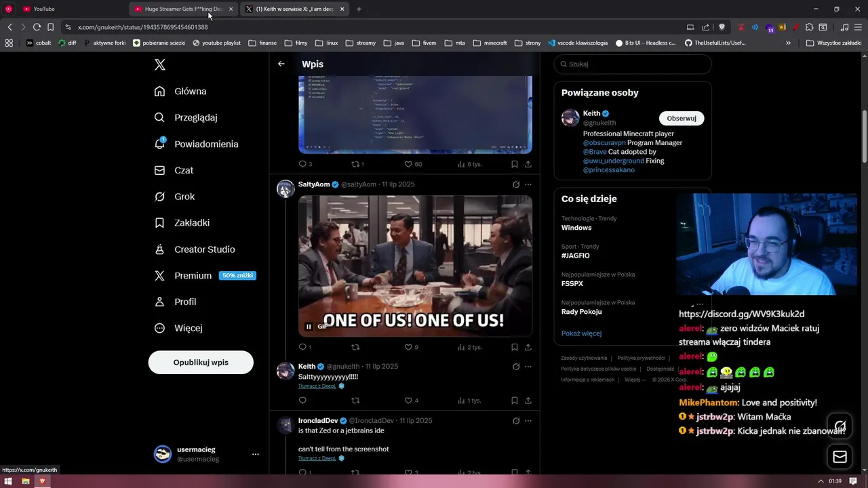
Task: Expand the Więcej menu
Action: click(179, 328)
